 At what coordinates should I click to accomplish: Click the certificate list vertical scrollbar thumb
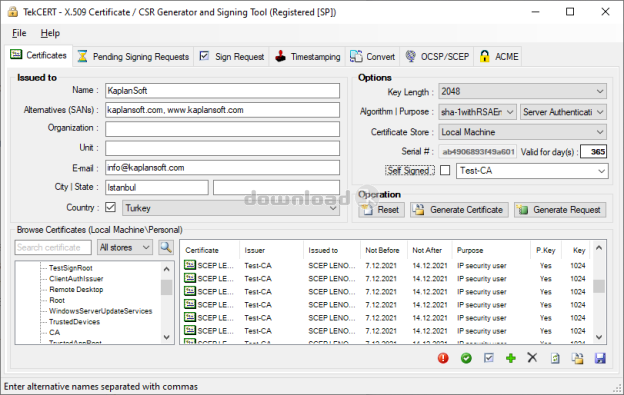click(599, 286)
